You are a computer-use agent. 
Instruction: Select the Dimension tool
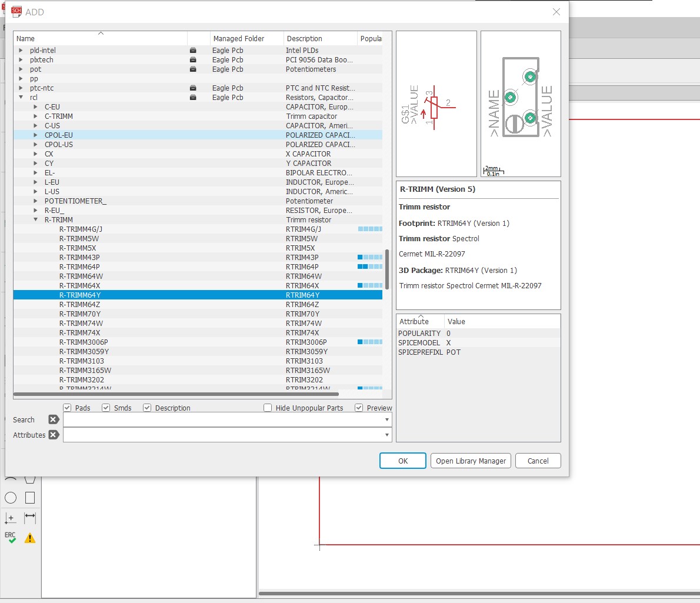point(30,518)
